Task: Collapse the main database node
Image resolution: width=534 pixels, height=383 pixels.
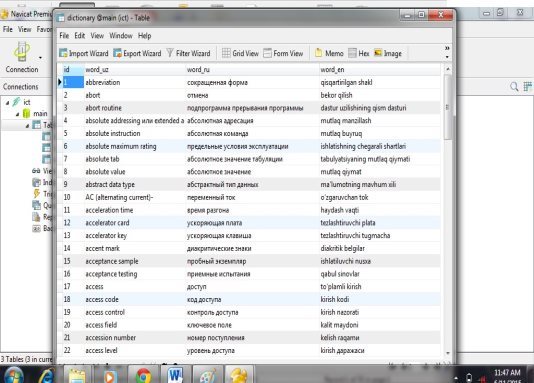Action: (17, 114)
